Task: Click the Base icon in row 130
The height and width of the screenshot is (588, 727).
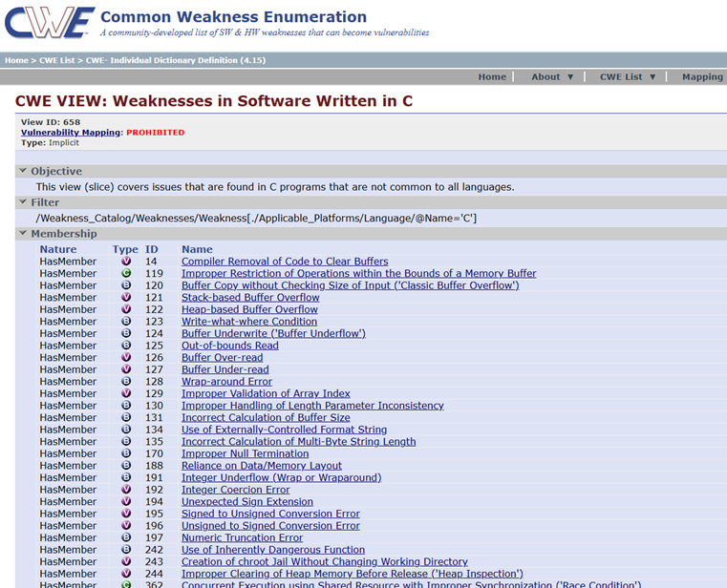Action: [x=126, y=406]
